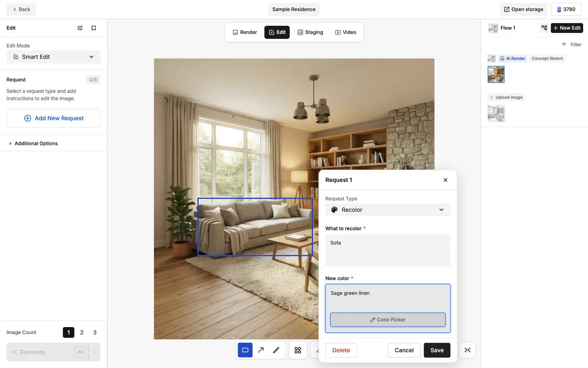588x368 pixels.
Task: Close the Request 1 dialog
Action: [445, 180]
